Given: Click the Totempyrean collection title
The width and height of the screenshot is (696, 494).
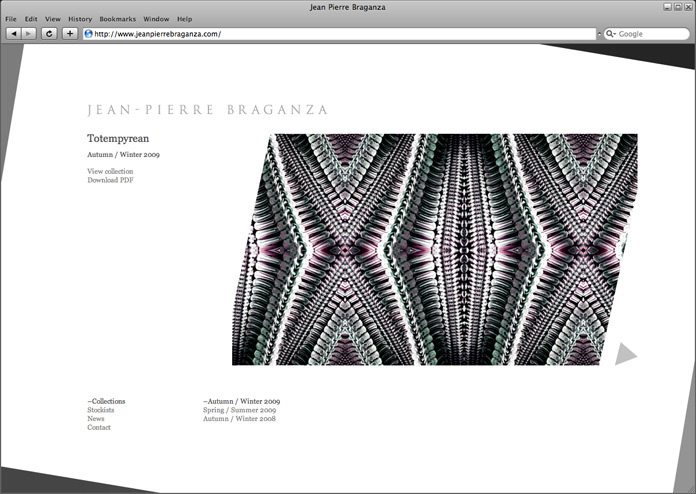Looking at the screenshot, I should coord(118,138).
